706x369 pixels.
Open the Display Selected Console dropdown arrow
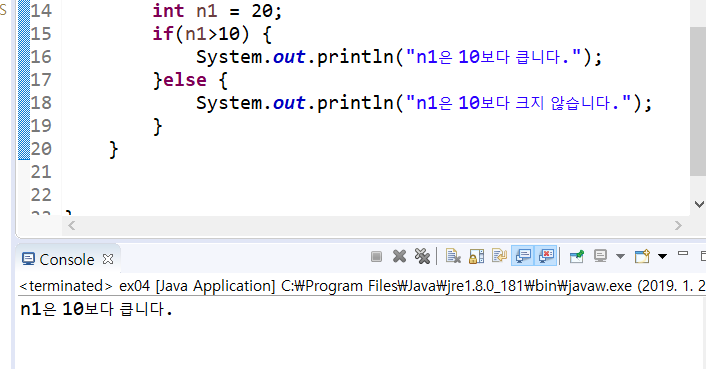620,256
